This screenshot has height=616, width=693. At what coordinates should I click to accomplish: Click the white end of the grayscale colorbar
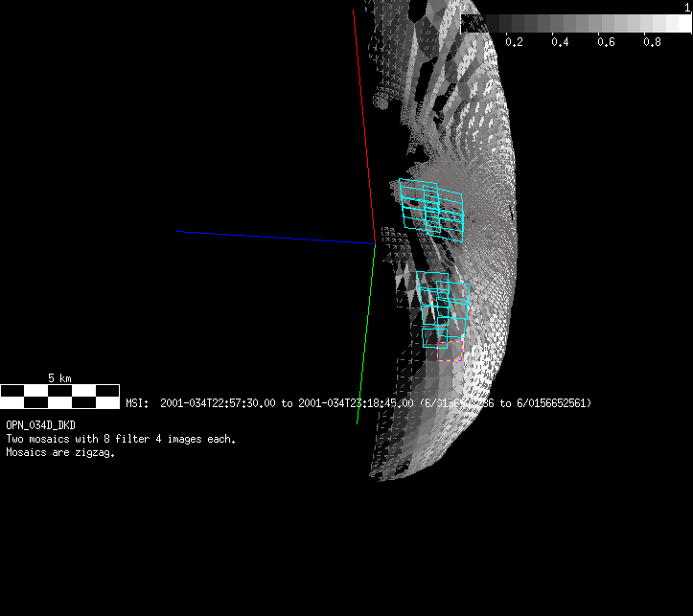pos(681,24)
